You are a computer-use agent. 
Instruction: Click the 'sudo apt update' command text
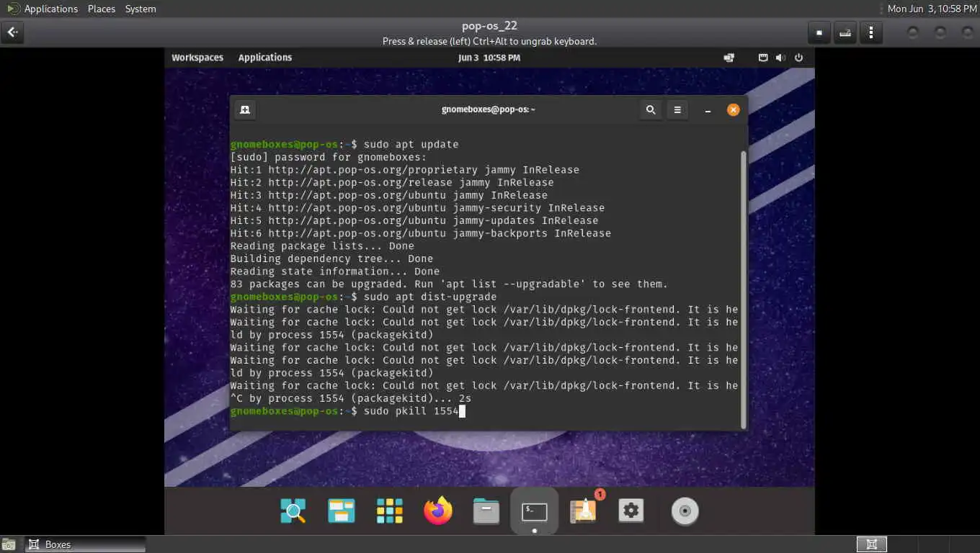point(411,145)
